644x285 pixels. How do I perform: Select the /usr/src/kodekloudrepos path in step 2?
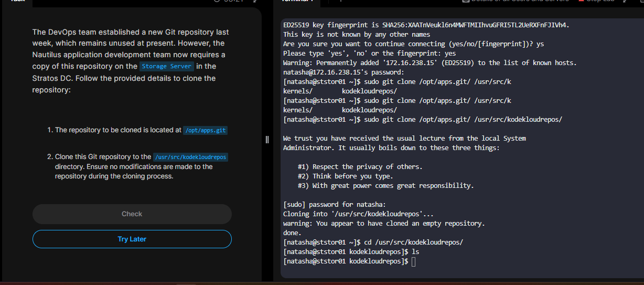(x=191, y=157)
